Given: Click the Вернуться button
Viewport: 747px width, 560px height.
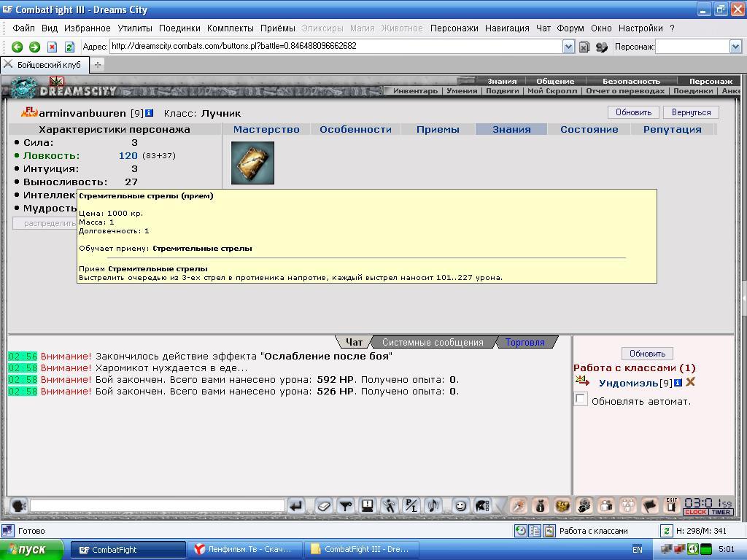Looking at the screenshot, I should pos(691,112).
